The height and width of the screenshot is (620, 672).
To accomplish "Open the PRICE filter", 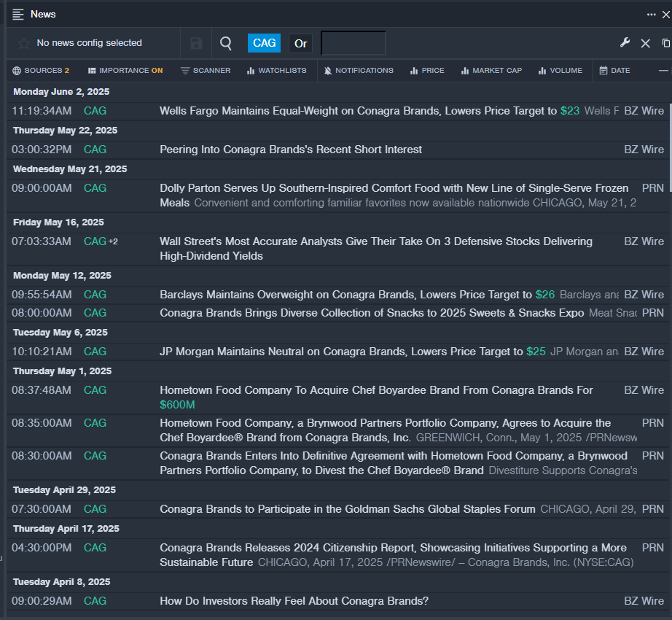I will click(x=427, y=71).
